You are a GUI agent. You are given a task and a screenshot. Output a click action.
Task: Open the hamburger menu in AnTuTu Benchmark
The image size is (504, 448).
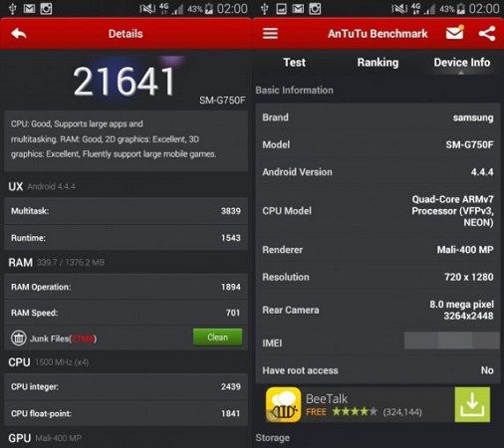(x=270, y=33)
